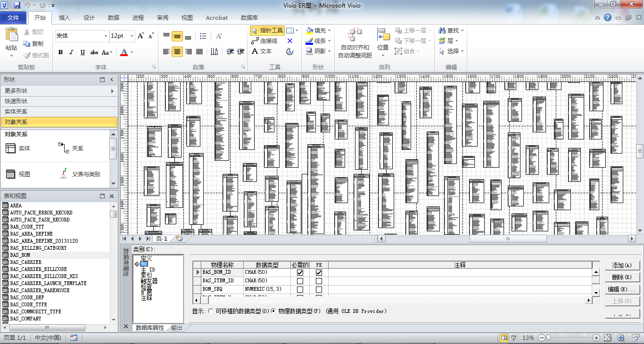Click the font color red A swatch
This screenshot has width=644, height=344.
click(x=124, y=52)
